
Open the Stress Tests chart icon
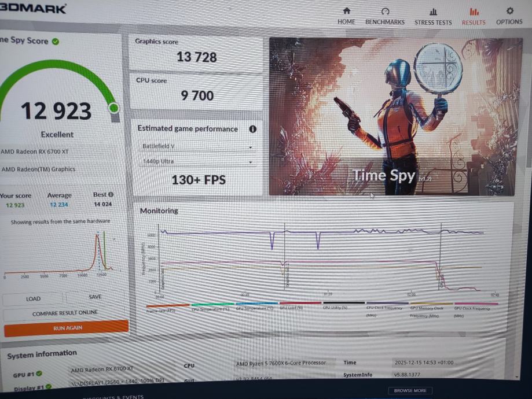(433, 12)
